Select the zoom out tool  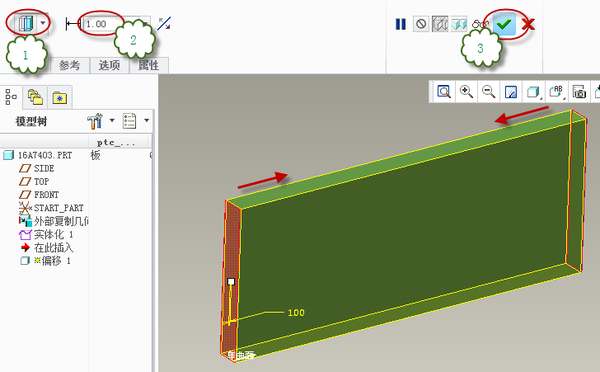(x=488, y=92)
